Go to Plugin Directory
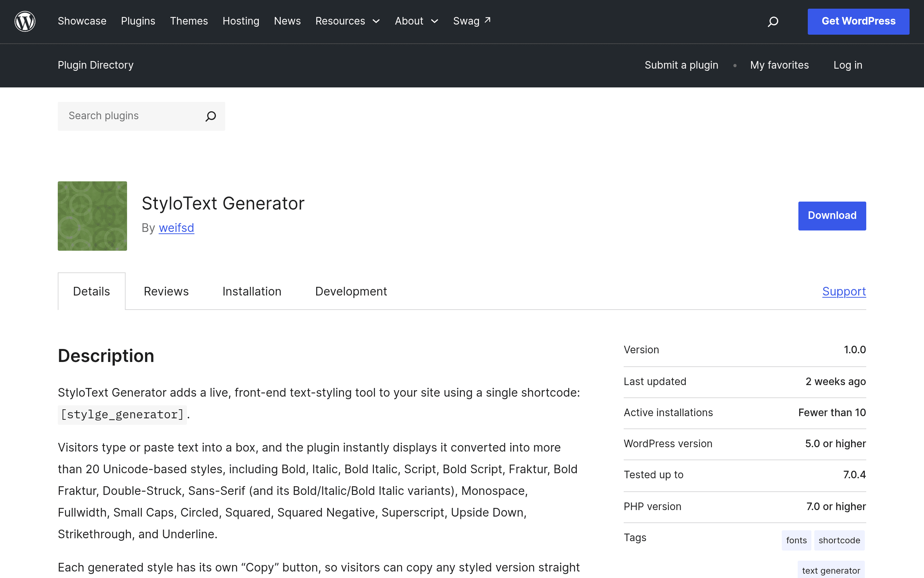924x578 pixels. click(x=96, y=65)
